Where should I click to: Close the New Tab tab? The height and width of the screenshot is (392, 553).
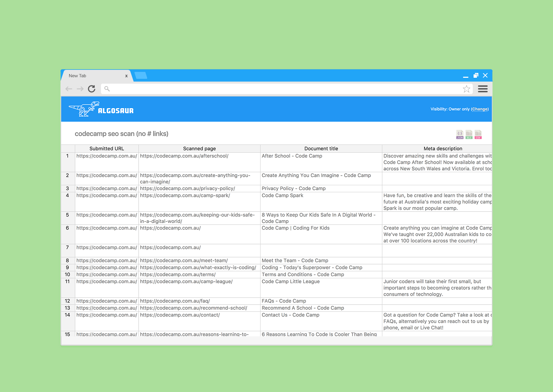[126, 76]
